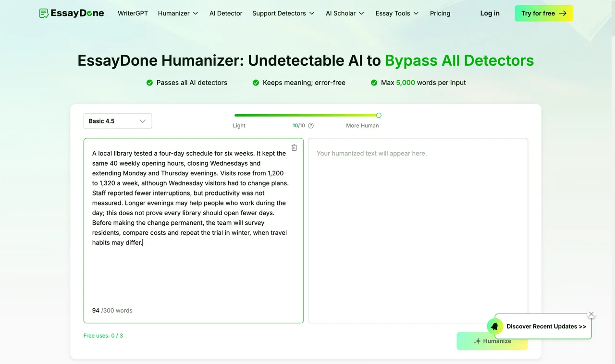Click the More Human slider label
This screenshot has height=364, width=615.
click(362, 126)
